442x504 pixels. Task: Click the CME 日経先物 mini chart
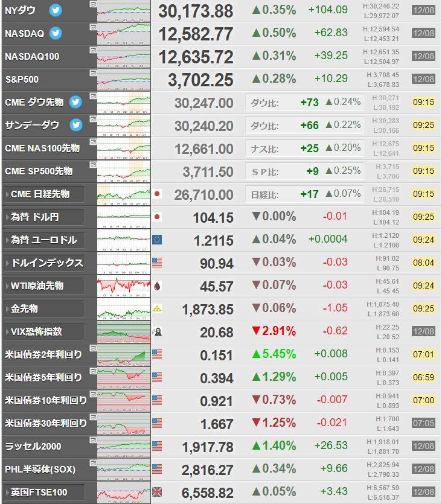pyautogui.click(x=124, y=194)
